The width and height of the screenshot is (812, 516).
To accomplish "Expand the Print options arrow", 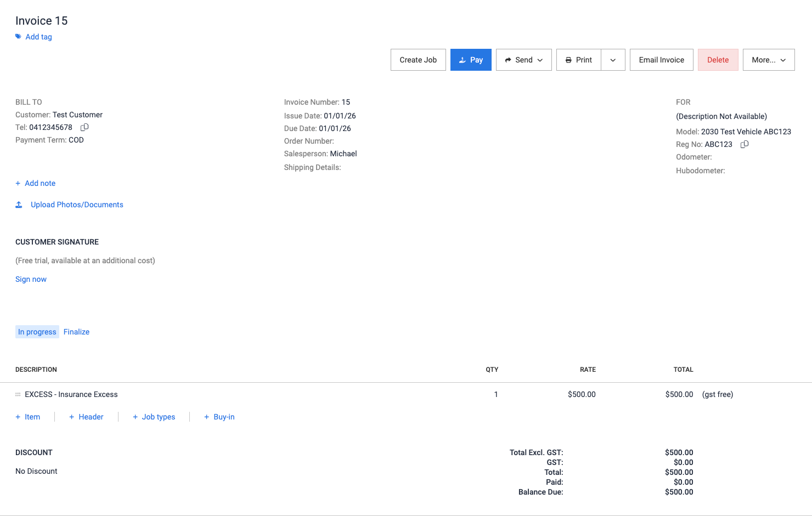I will 613,60.
